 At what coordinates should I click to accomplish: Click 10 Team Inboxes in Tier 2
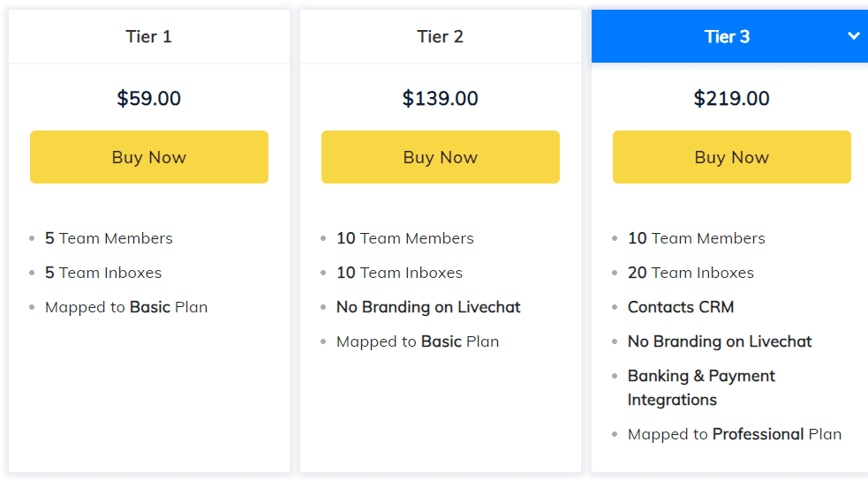pos(399,273)
